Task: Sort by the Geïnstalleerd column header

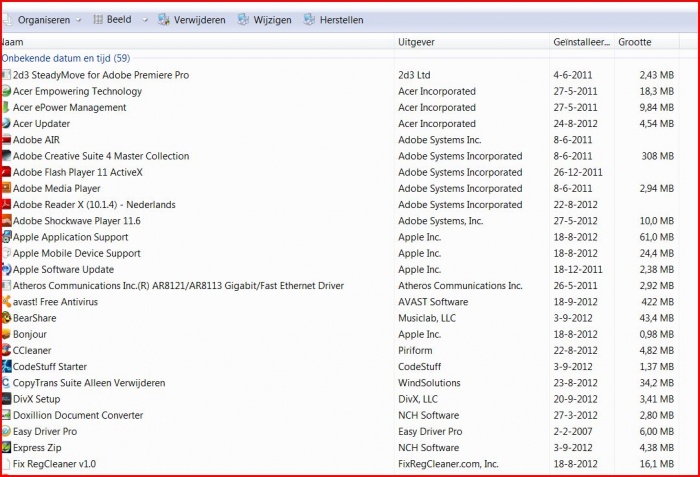Action: click(582, 42)
